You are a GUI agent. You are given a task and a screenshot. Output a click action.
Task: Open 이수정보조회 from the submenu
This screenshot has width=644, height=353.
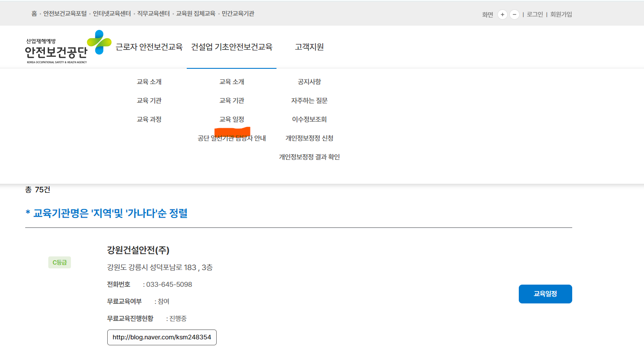[309, 119]
